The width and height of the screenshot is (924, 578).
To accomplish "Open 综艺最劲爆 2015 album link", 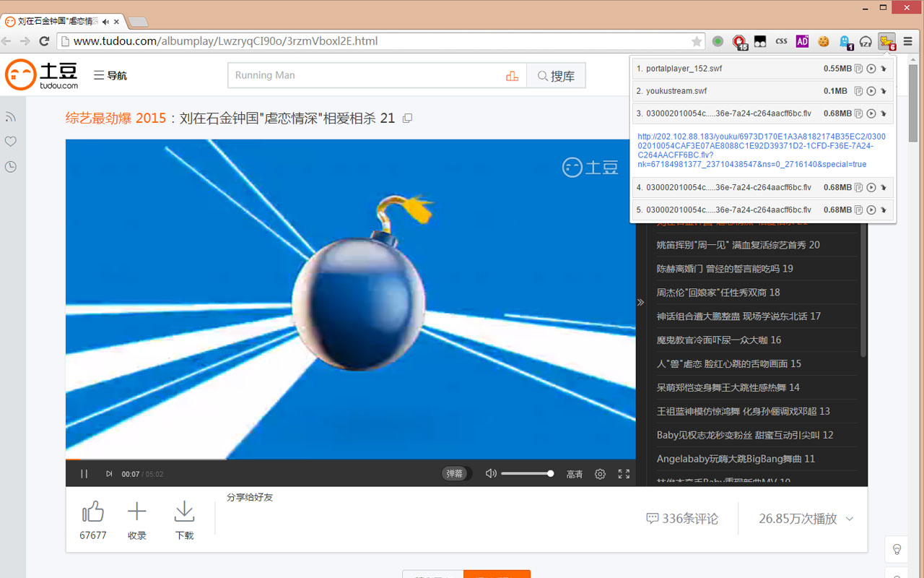I will (116, 118).
